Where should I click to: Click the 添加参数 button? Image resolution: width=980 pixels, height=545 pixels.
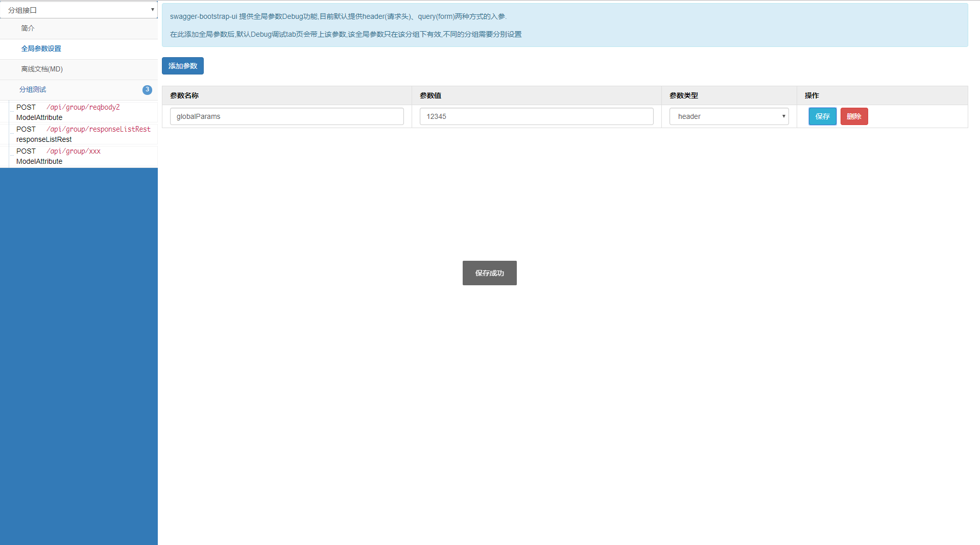click(x=183, y=66)
